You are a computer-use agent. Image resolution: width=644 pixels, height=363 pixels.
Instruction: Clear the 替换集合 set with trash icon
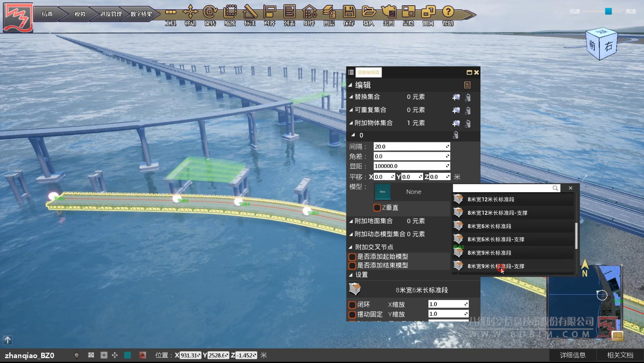[468, 97]
